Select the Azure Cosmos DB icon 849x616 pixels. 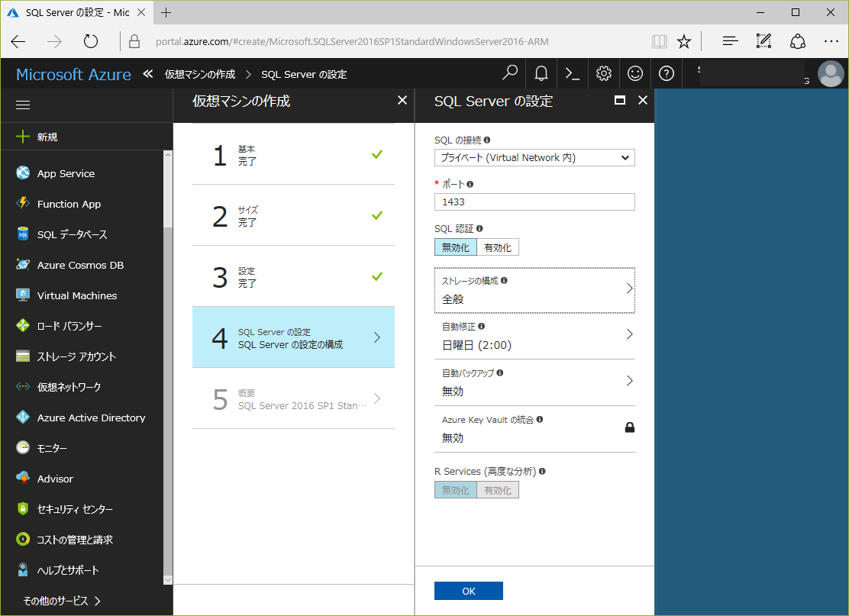23,264
